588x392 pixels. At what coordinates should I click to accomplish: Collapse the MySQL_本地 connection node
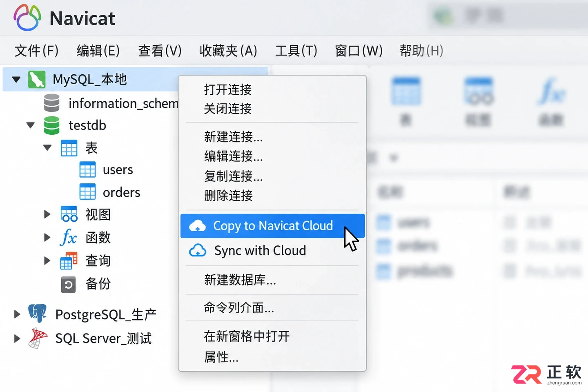(x=16, y=79)
